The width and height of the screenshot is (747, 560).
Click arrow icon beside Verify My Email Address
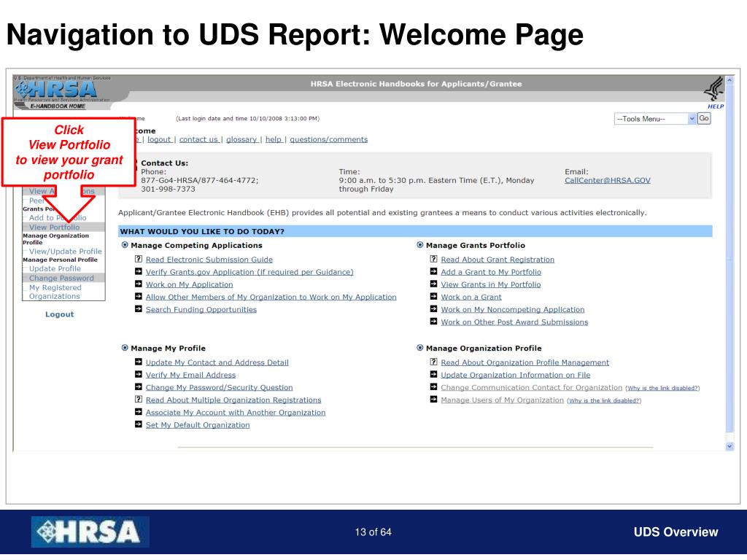[x=138, y=374]
